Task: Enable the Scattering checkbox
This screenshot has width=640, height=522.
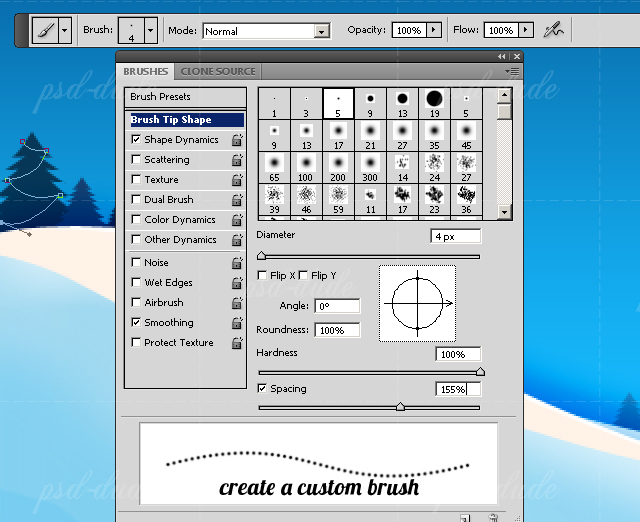Action: tap(136, 159)
